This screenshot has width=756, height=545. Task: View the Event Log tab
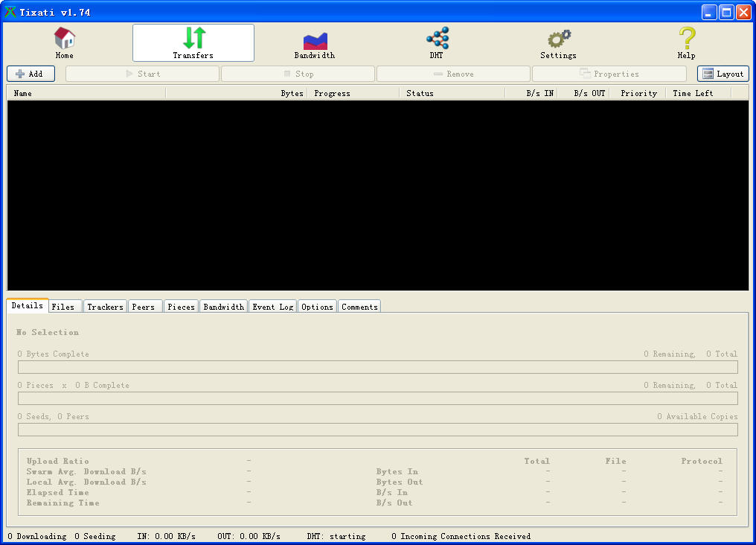pyautogui.click(x=272, y=307)
